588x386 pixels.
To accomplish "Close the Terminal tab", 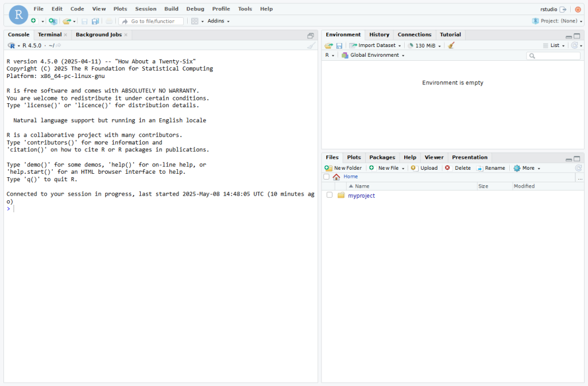I will pyautogui.click(x=65, y=35).
